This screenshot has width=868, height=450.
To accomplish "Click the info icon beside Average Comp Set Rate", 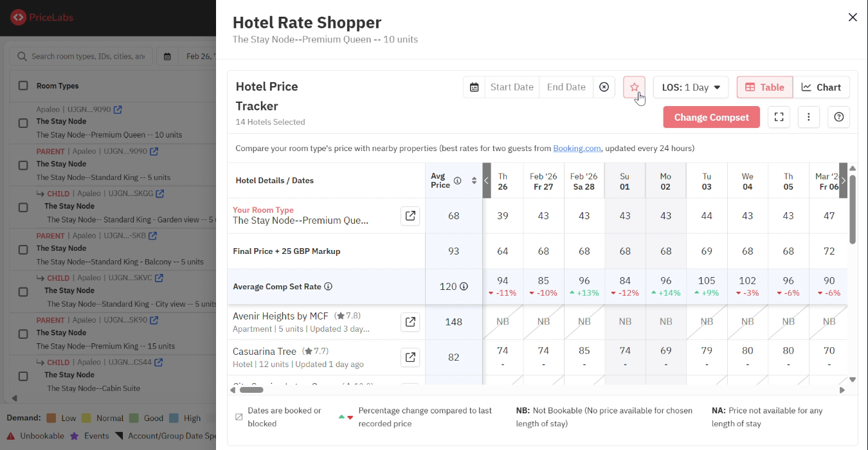I will click(328, 287).
